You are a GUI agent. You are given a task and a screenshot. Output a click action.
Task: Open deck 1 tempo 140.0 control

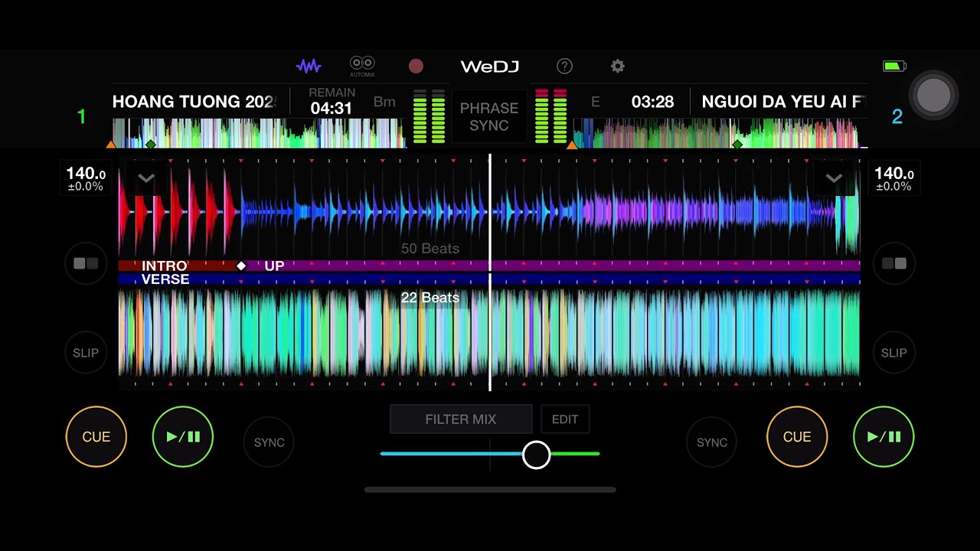click(86, 179)
